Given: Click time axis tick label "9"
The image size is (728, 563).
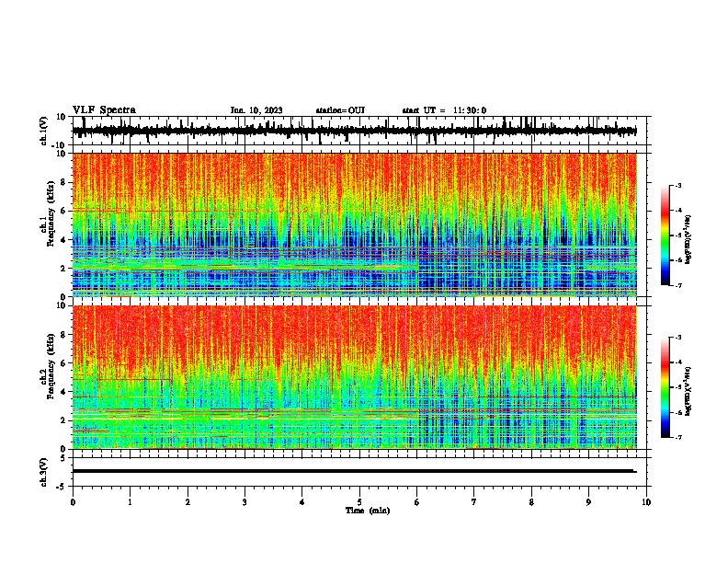Looking at the screenshot, I should pyautogui.click(x=588, y=502).
